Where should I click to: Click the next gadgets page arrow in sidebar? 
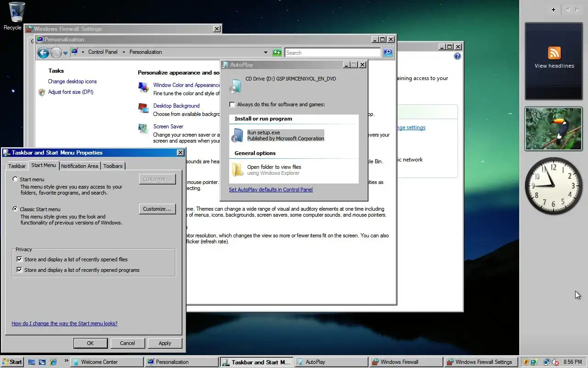pos(577,10)
